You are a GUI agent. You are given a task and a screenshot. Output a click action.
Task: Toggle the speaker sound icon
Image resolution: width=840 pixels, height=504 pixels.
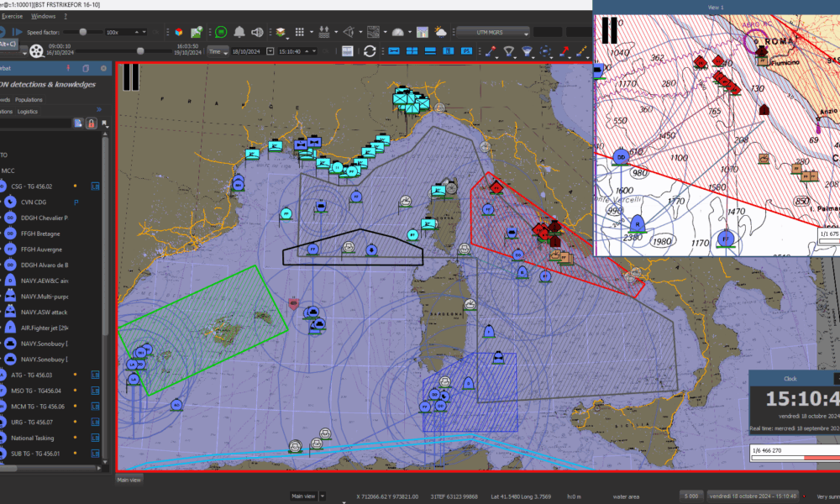[x=258, y=32]
